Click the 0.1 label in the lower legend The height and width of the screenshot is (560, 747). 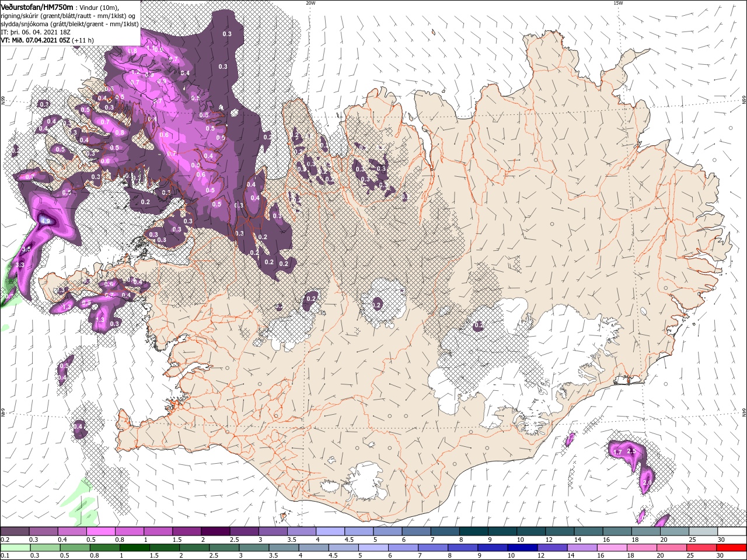(5, 556)
